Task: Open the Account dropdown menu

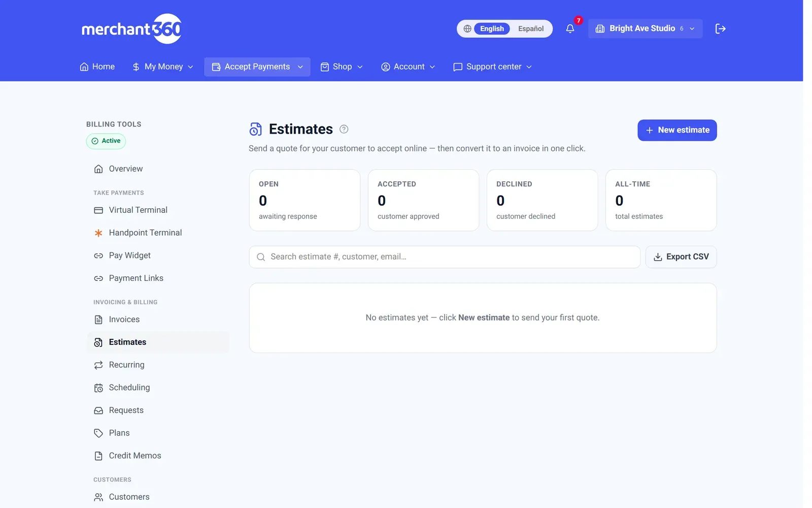Action: (408, 67)
